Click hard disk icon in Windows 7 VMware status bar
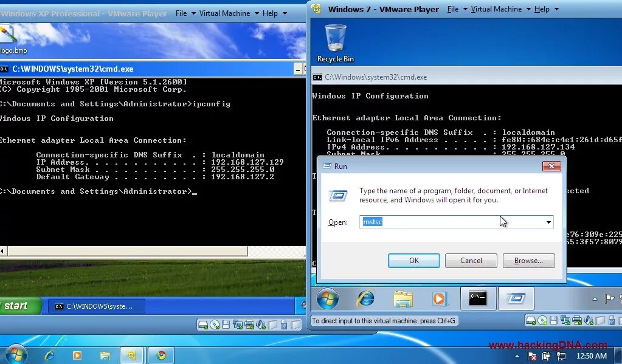 (x=531, y=320)
